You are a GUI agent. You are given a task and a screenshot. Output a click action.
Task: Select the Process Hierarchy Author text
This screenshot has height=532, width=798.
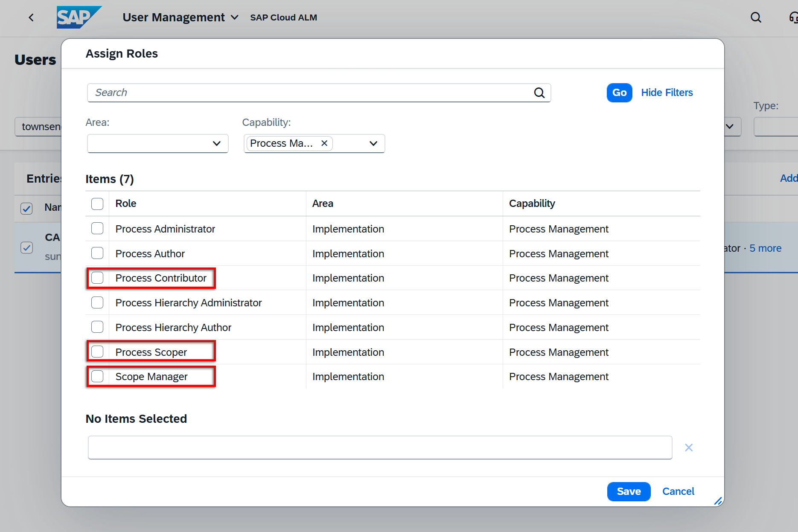click(x=173, y=328)
